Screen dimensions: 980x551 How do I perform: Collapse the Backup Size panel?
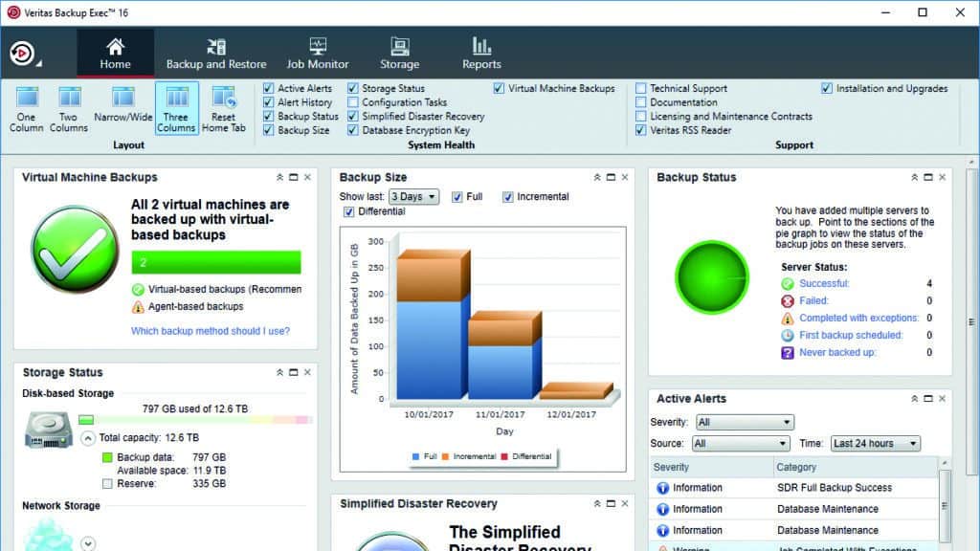click(x=597, y=177)
